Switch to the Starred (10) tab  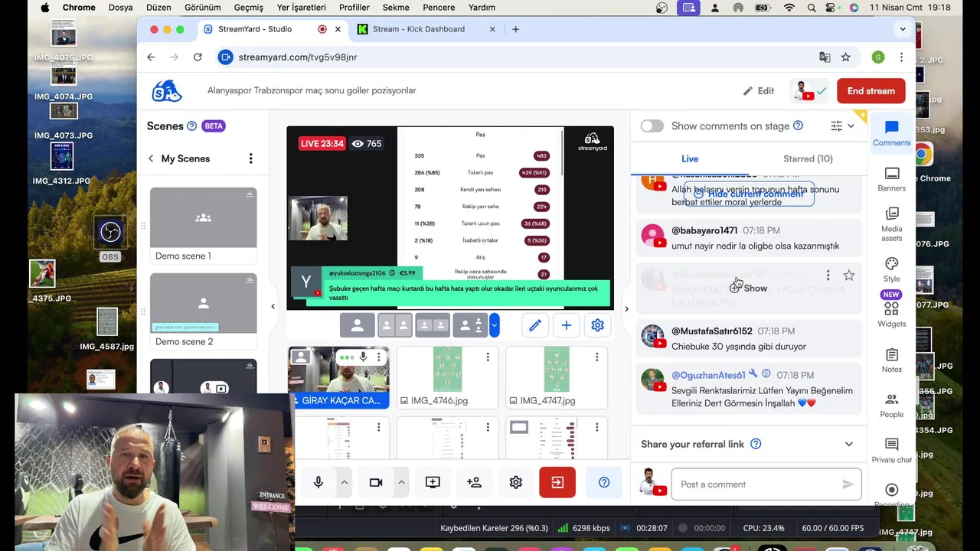[x=808, y=158]
